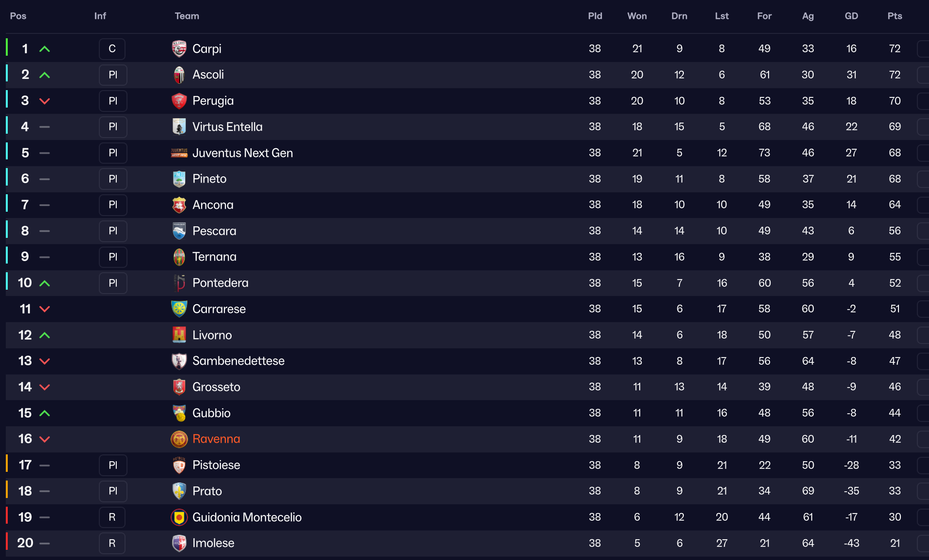Click the Pontedera club crest icon
Viewport: 929px width, 560px height.
[x=179, y=283]
